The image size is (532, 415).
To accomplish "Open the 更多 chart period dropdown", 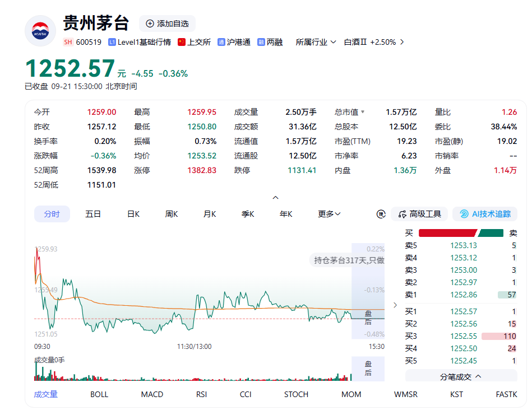I will point(329,214).
